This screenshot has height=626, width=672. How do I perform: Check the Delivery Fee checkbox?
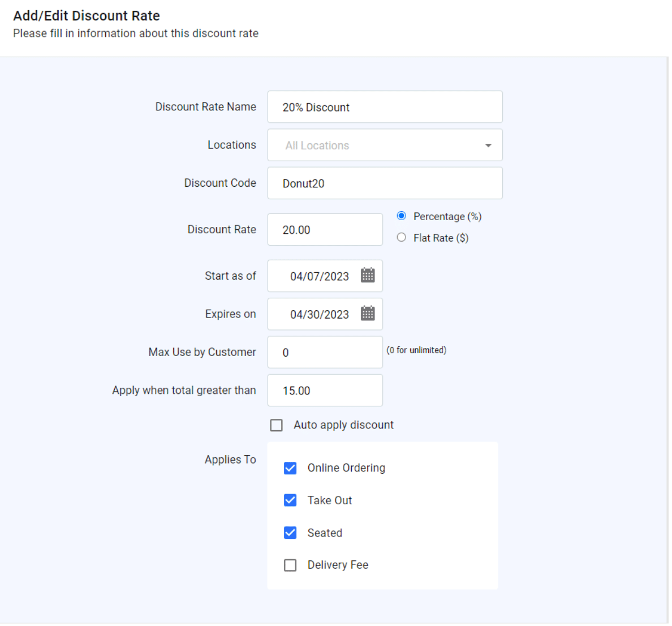tap(290, 565)
